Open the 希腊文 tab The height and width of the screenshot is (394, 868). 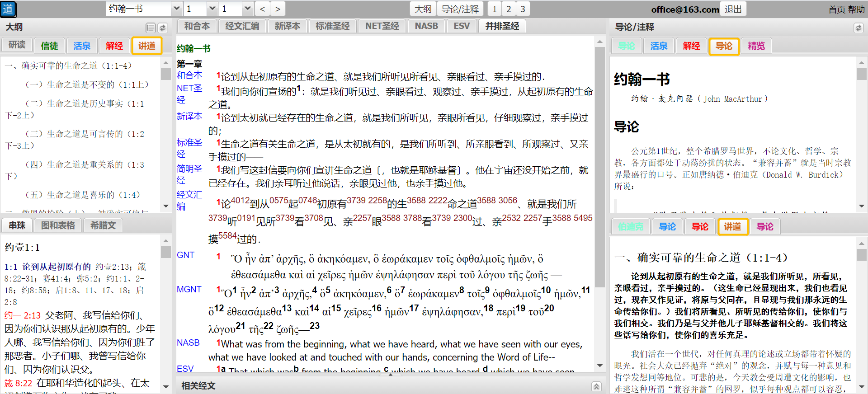coord(103,225)
